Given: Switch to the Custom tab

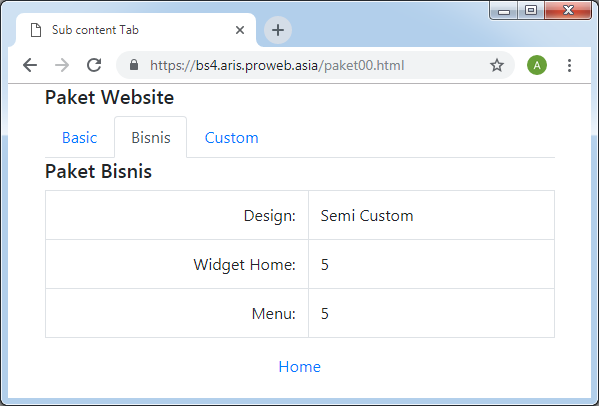Looking at the screenshot, I should click(x=232, y=137).
